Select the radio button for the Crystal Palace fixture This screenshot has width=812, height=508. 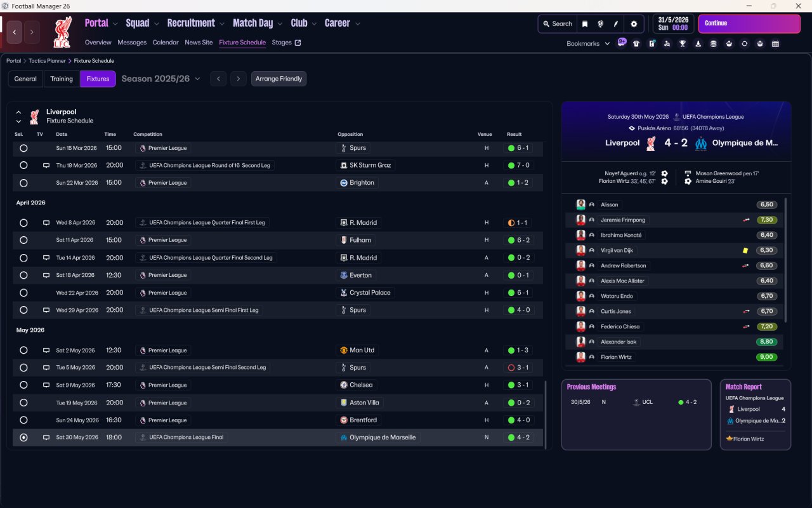pos(23,293)
